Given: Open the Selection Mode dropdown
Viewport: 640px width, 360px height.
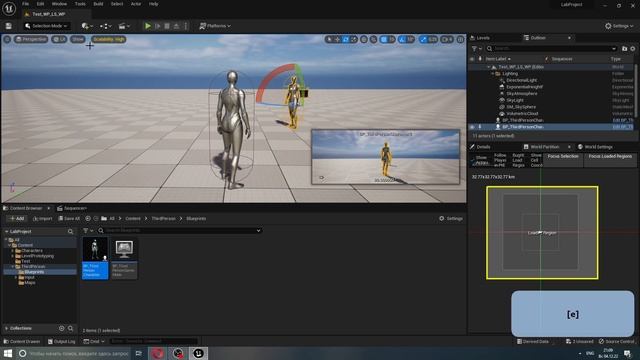Looking at the screenshot, I should [47, 26].
